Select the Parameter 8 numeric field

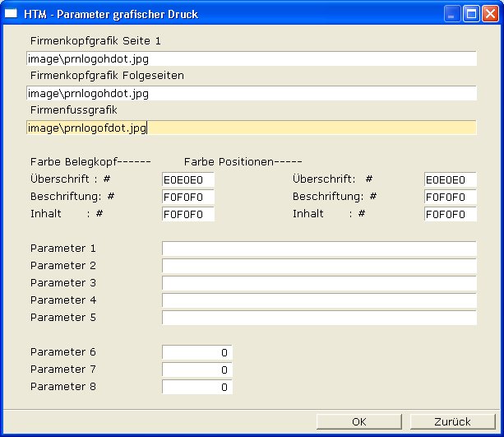click(197, 387)
